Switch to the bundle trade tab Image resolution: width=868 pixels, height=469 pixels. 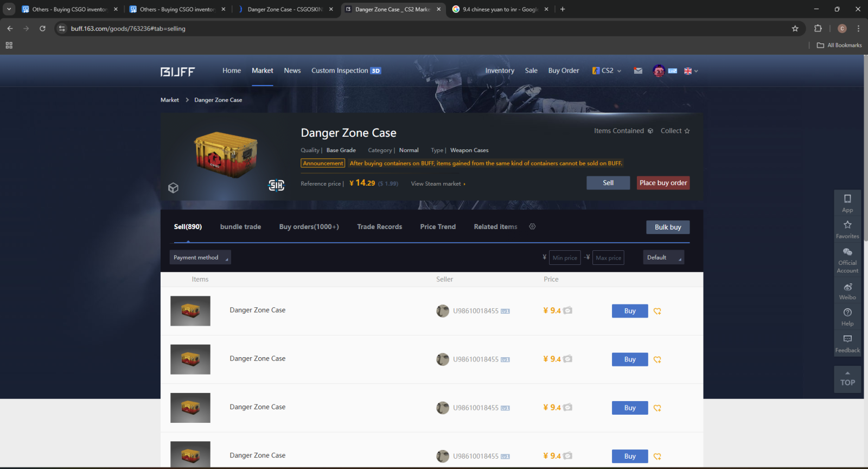coord(240,227)
